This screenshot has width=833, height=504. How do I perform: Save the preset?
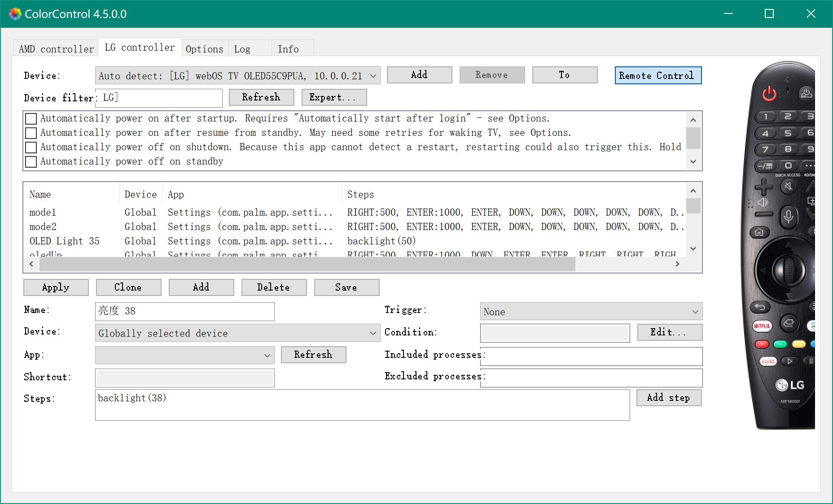[346, 287]
